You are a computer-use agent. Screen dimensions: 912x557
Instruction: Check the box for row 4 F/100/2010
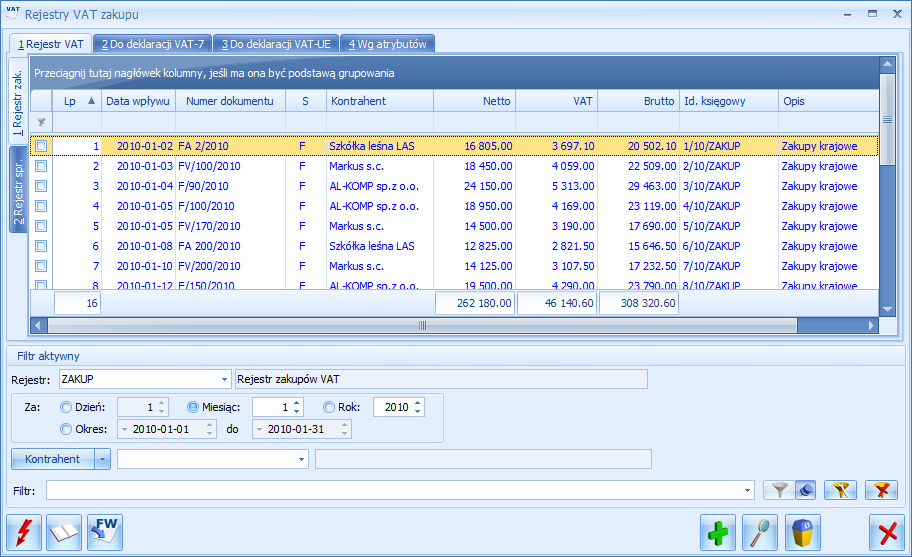(x=41, y=206)
